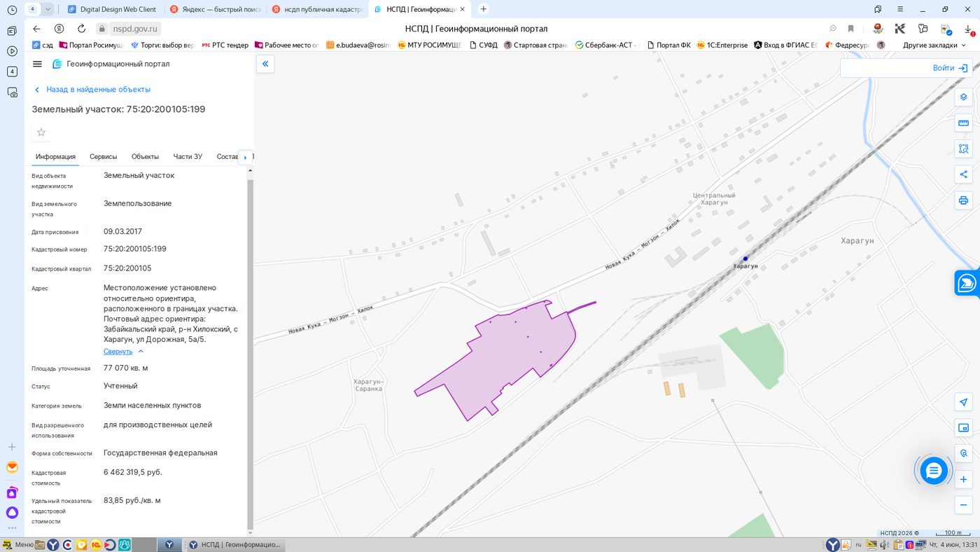Click the print map icon
Screen dimensions: 980x552
click(963, 200)
